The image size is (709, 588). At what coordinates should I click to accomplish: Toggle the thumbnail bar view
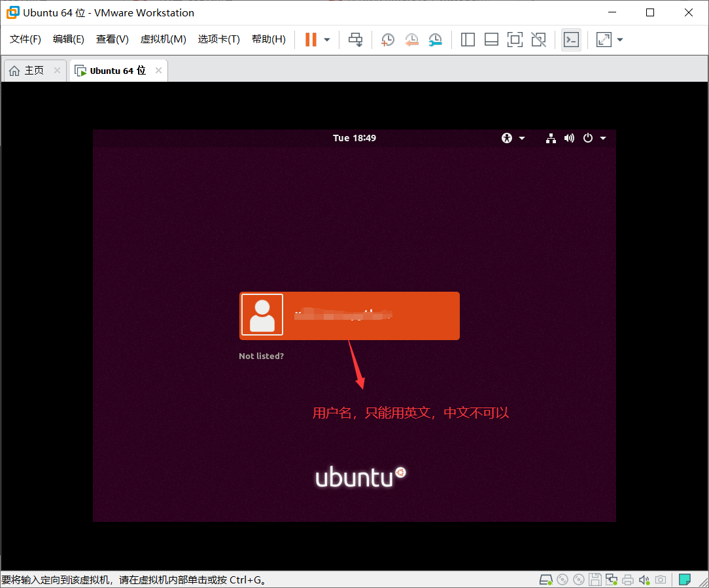click(x=491, y=40)
